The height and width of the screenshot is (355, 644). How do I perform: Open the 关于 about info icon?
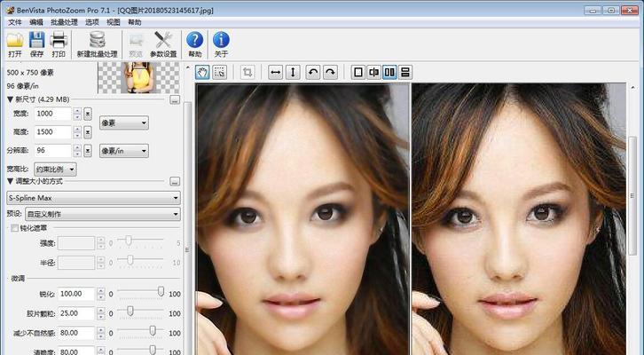[x=221, y=44]
